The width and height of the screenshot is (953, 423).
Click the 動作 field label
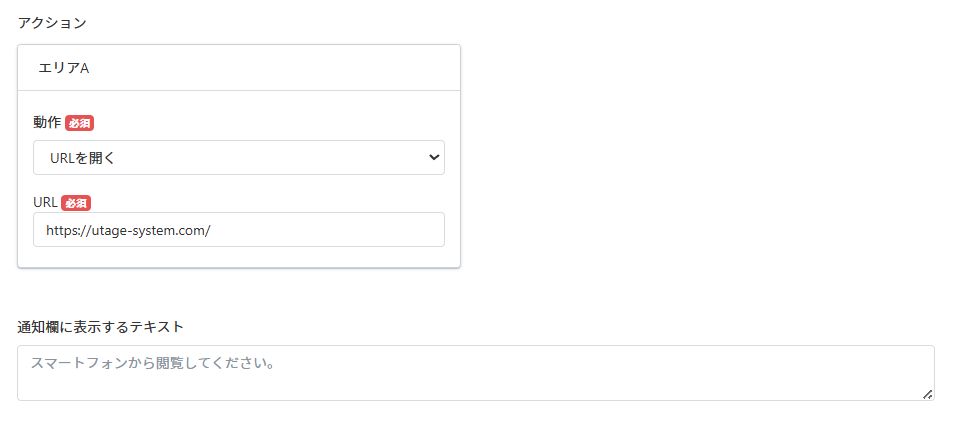(x=47, y=123)
